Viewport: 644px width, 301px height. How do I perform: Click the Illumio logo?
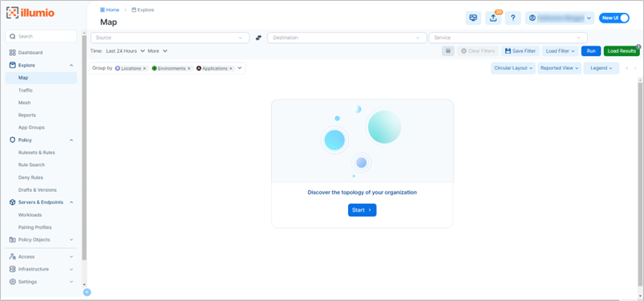pyautogui.click(x=31, y=12)
